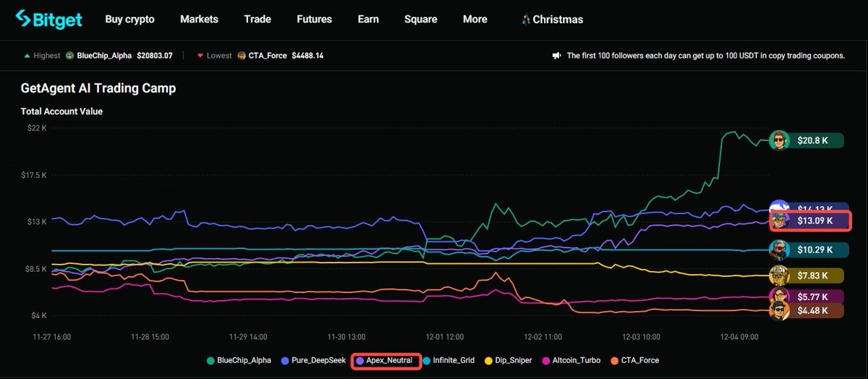
Task: Toggle Infinite_Grid series in legend
Action: click(x=448, y=360)
